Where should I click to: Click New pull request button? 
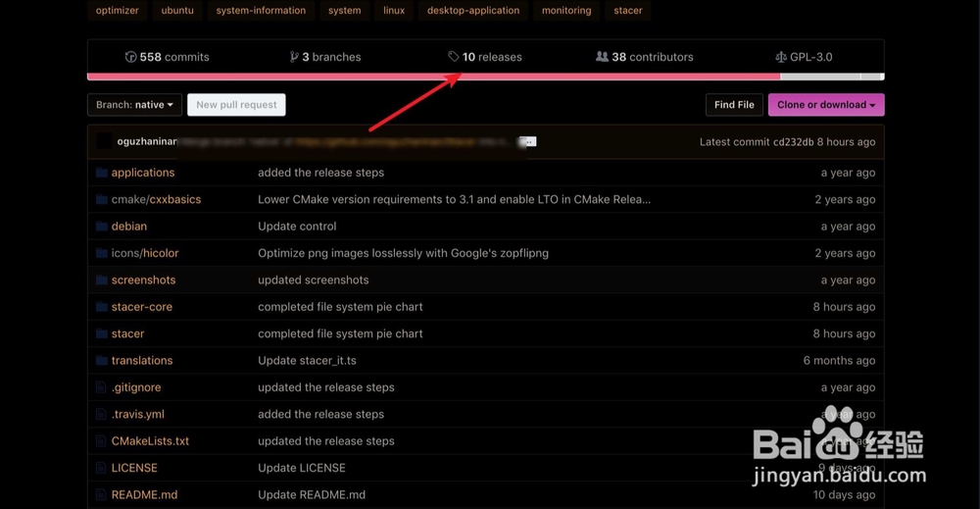tap(236, 104)
